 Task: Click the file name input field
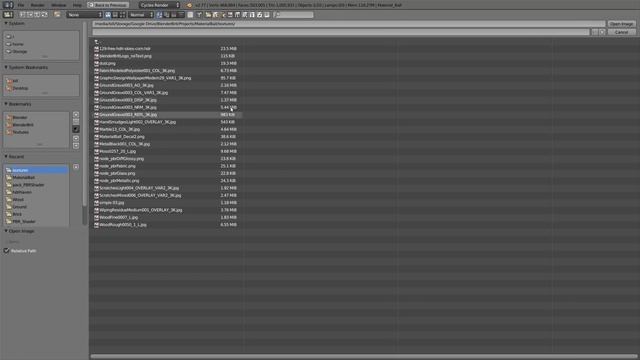(341, 32)
